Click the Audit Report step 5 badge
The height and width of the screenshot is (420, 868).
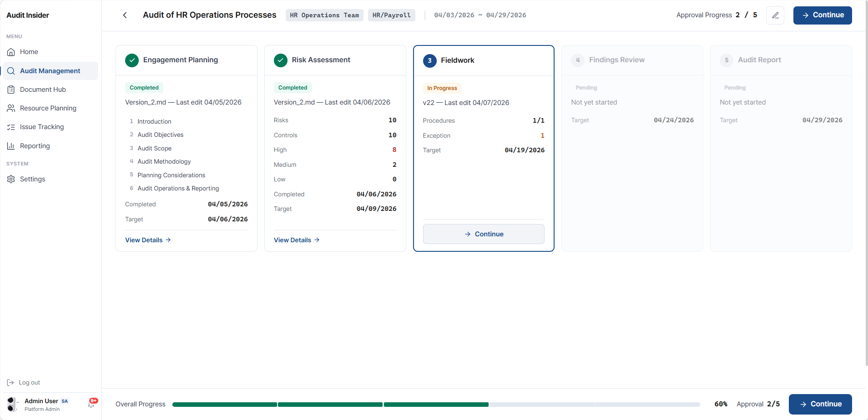click(727, 60)
